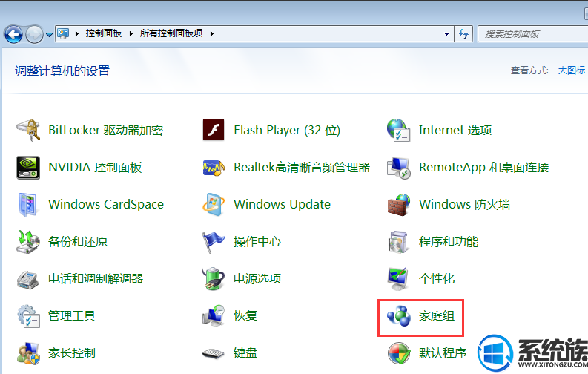
Task: Open the 默认程序 text link
Action: click(443, 353)
